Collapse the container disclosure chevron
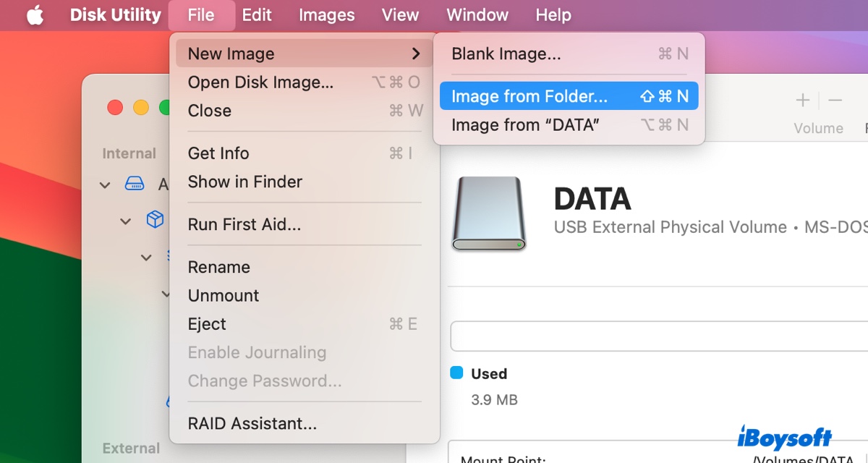Image resolution: width=868 pixels, height=463 pixels. click(125, 221)
